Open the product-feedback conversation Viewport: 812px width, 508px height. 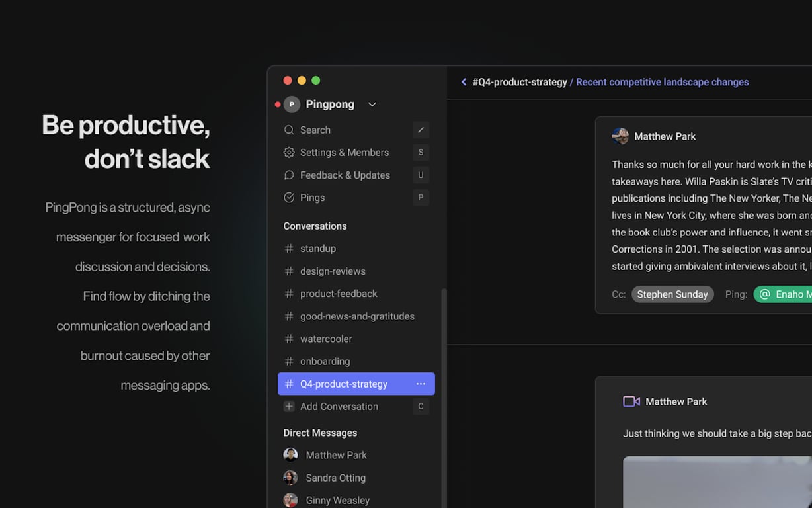coord(356,294)
